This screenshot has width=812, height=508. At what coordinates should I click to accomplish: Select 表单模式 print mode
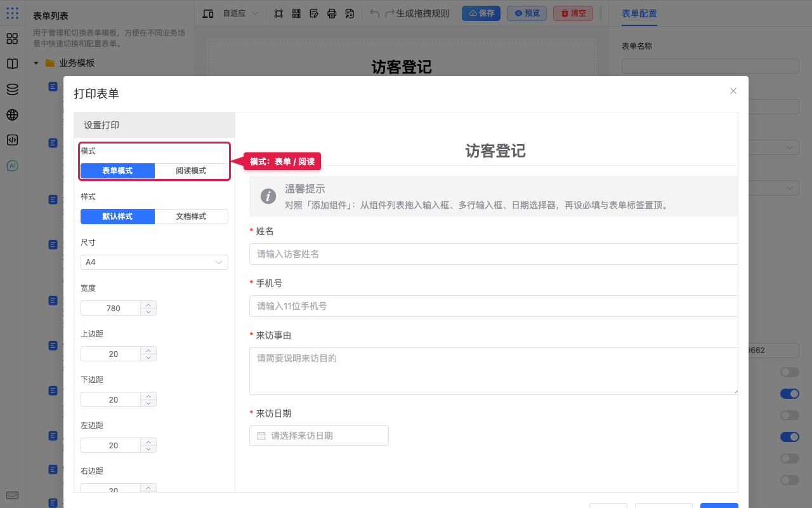(117, 171)
